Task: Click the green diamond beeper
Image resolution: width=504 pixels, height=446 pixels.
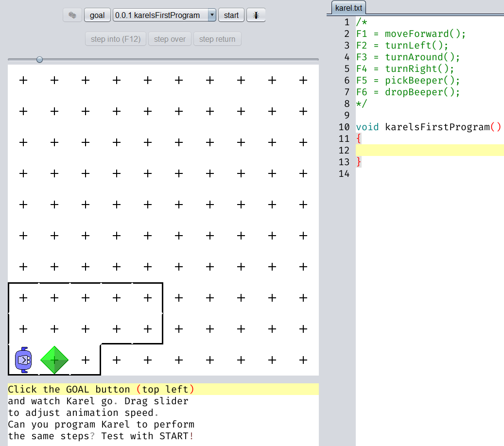Action: click(54, 360)
